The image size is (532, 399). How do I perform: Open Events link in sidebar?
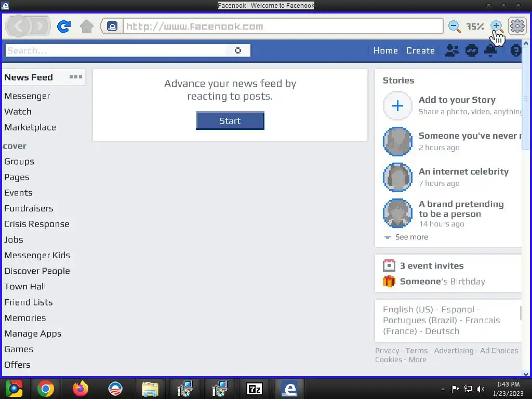(18, 193)
